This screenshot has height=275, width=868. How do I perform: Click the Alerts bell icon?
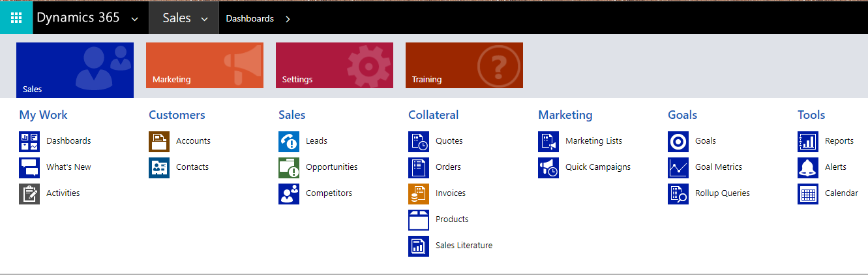click(x=808, y=167)
